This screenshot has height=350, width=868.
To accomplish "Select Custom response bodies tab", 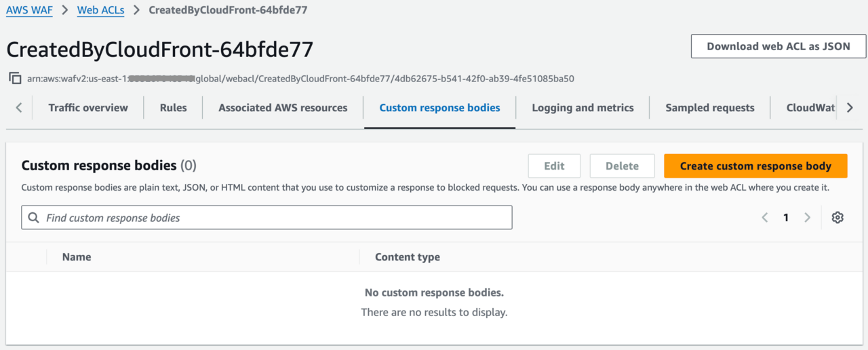I will (x=439, y=108).
